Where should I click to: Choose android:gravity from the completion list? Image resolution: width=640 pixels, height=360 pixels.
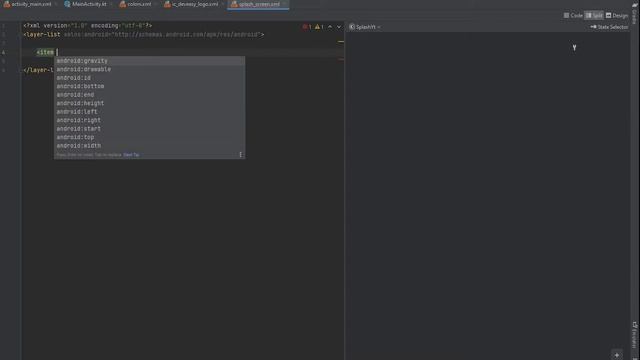[149, 61]
